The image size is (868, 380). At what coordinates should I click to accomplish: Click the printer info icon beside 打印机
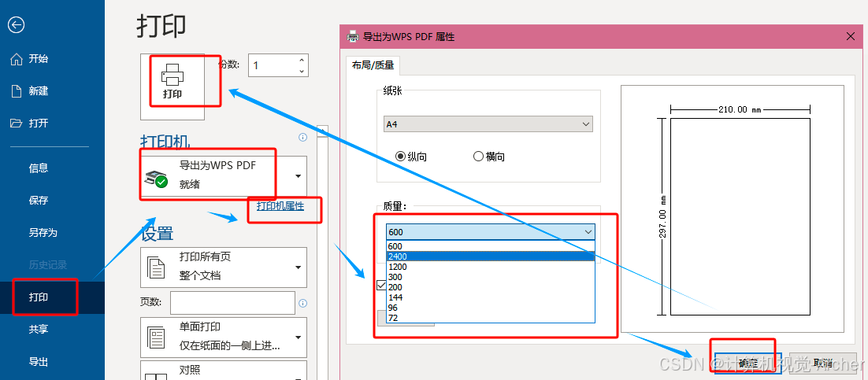click(x=302, y=137)
